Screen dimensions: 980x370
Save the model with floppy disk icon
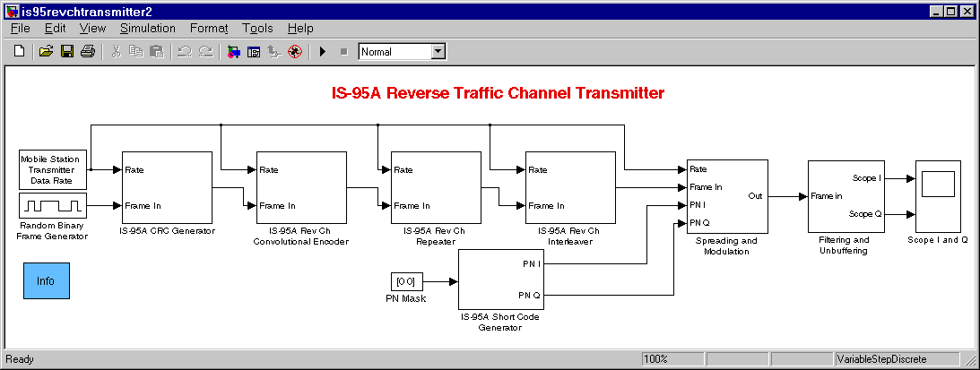(67, 51)
